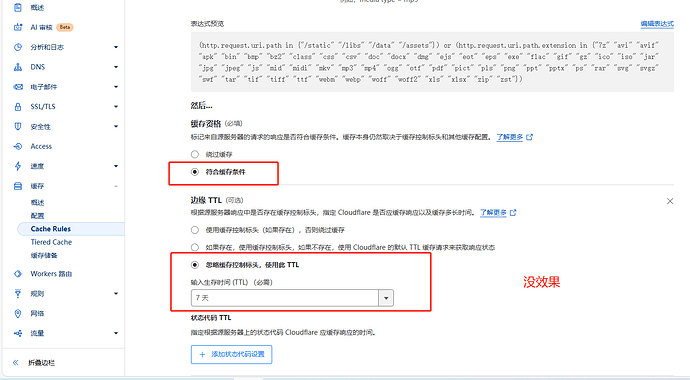Select the Bypass cache radio option
This screenshot has height=380, width=690.
[195, 154]
